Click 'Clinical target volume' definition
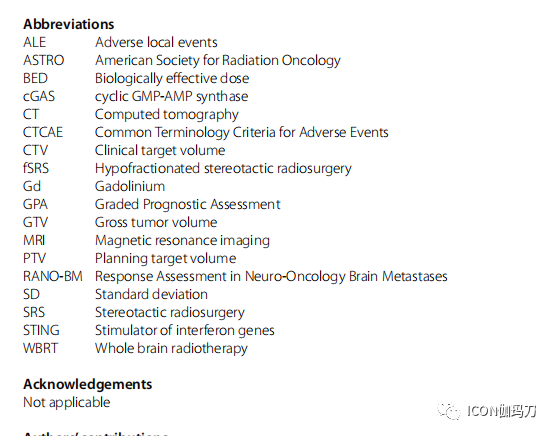Image resolution: width=554 pixels, height=436 pixels. [x=160, y=151]
